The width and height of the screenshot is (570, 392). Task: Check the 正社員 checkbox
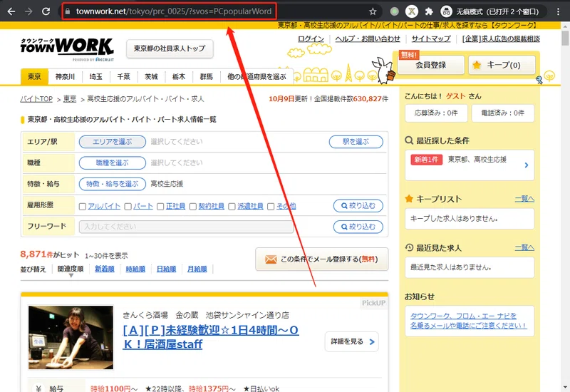[160, 207]
